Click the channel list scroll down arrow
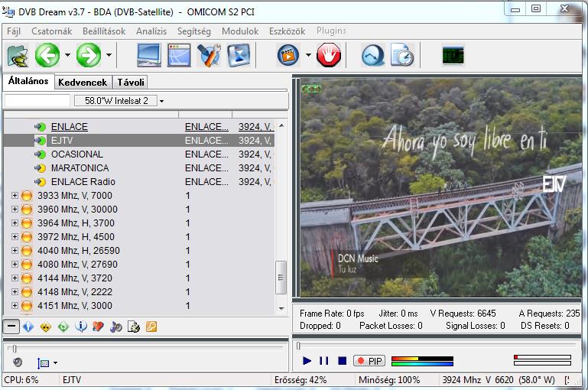 click(281, 308)
